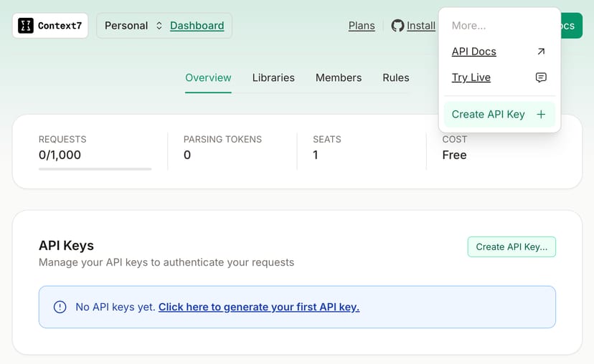Follow the generate your first API key link
This screenshot has width=594, height=364.
259,307
